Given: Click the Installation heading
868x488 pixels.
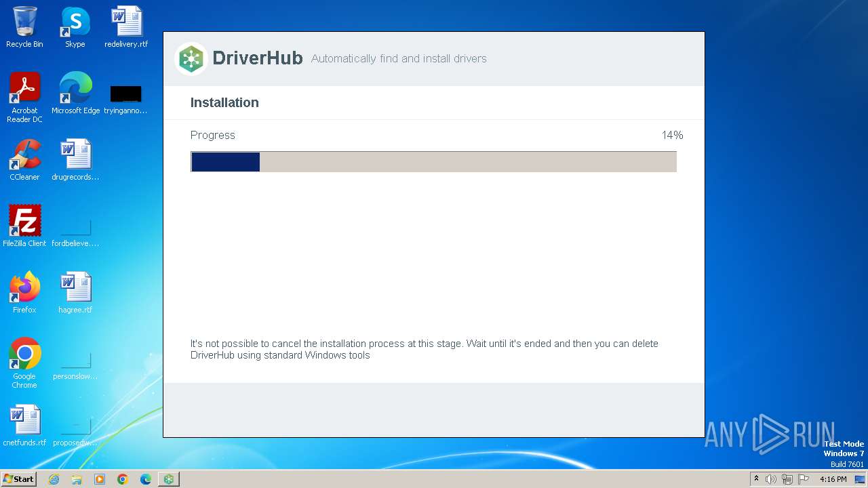Looking at the screenshot, I should 224,102.
